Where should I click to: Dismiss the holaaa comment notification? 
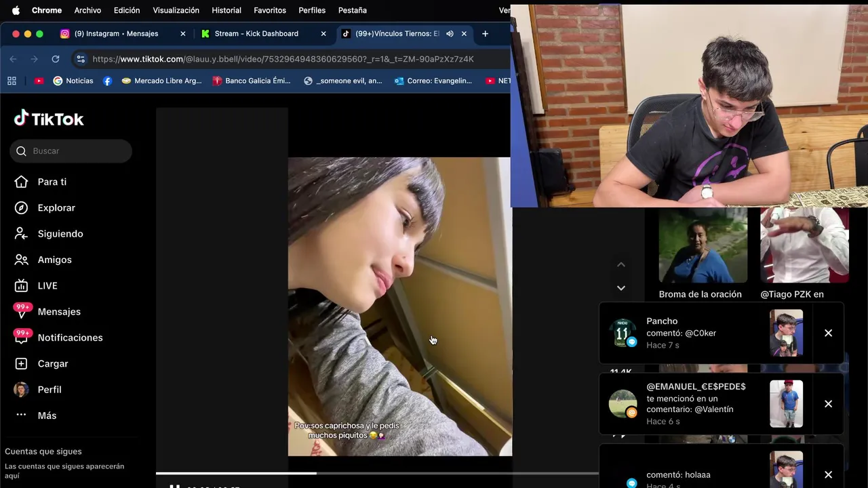coord(828,474)
